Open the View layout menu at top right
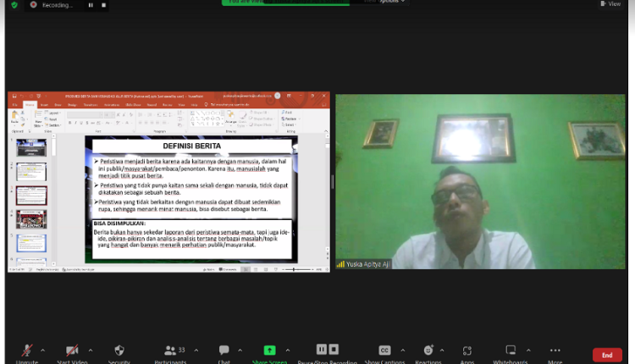 [x=610, y=3]
